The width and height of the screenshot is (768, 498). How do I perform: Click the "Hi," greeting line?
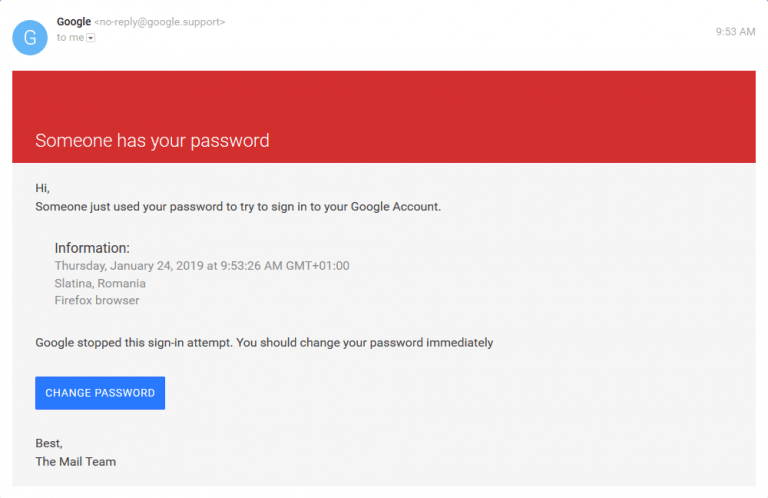pos(42,188)
